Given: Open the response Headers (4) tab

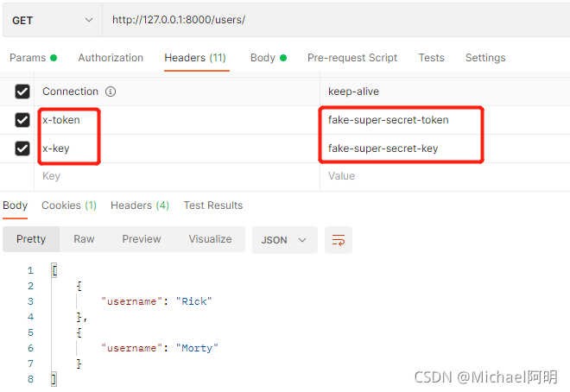Looking at the screenshot, I should [x=140, y=205].
